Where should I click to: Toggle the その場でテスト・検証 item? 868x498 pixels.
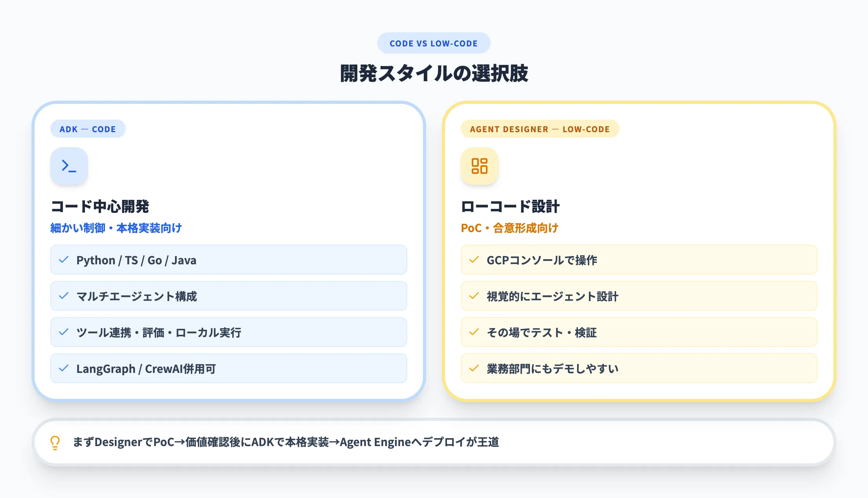tap(639, 332)
